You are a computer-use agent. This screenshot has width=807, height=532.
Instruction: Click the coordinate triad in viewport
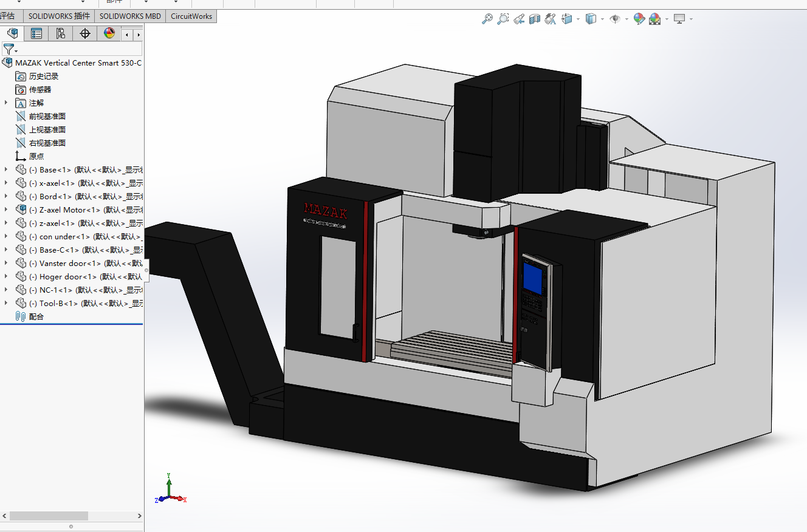coord(170,489)
